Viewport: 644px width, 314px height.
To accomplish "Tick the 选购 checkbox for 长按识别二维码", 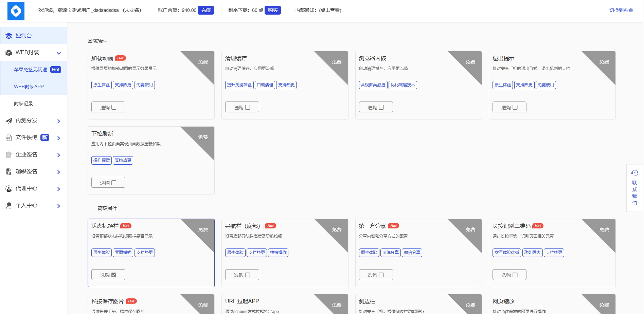I will tap(515, 275).
